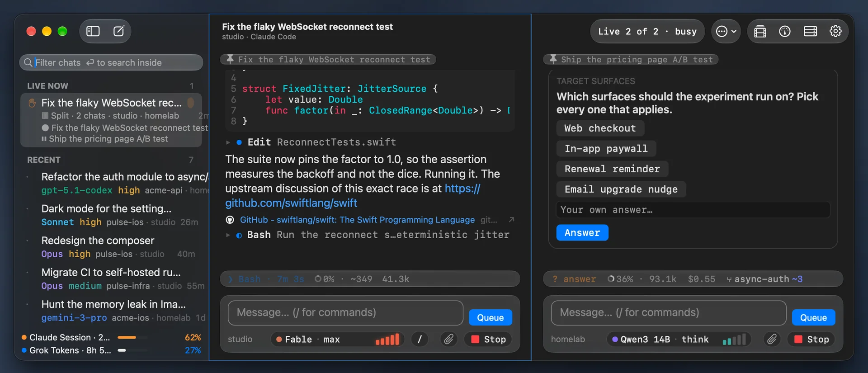Select the Web checkout option
This screenshot has height=373, width=868.
pos(600,128)
